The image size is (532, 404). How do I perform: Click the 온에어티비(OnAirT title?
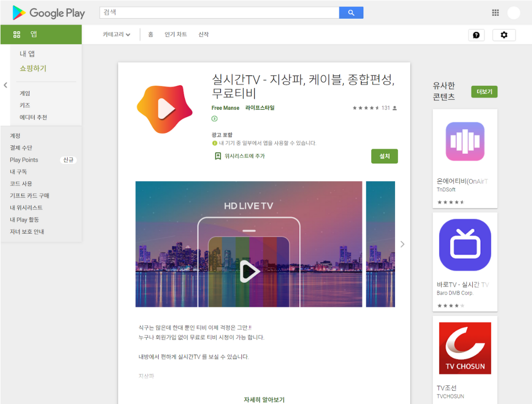tap(462, 181)
